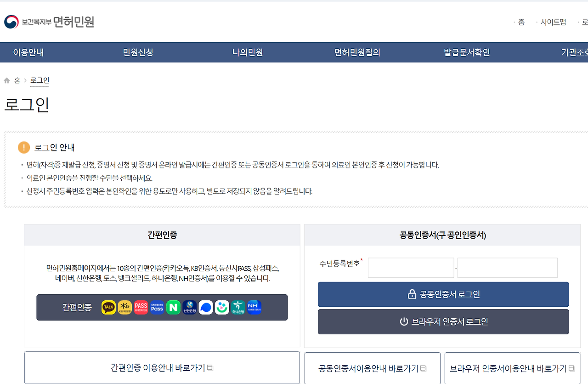Click the 간편인증 panel heading
The width and height of the screenshot is (588, 384).
click(x=162, y=235)
